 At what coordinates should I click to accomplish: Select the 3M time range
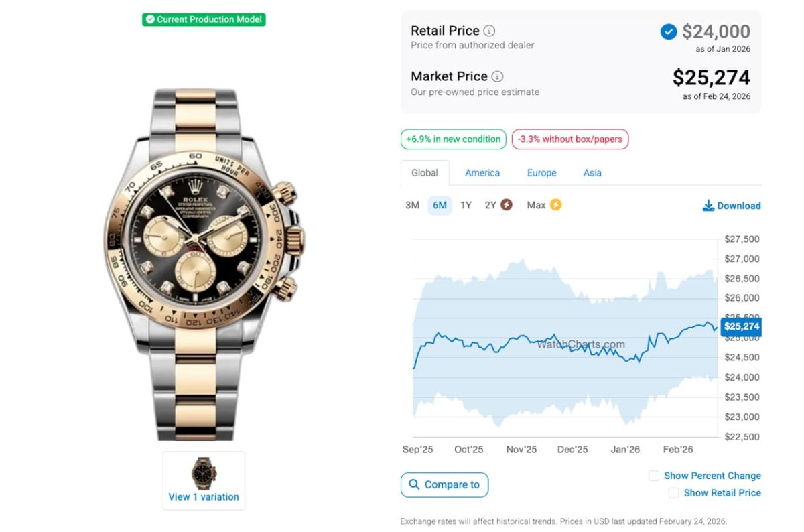click(412, 205)
